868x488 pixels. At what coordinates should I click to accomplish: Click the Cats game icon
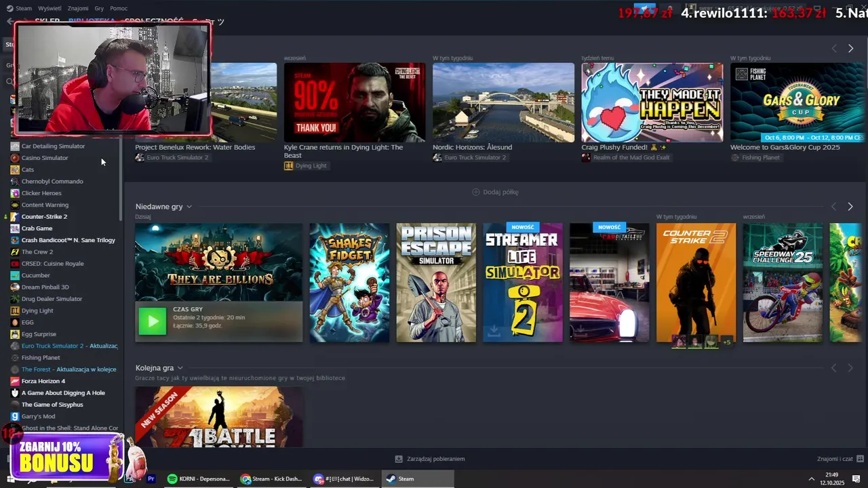14,169
